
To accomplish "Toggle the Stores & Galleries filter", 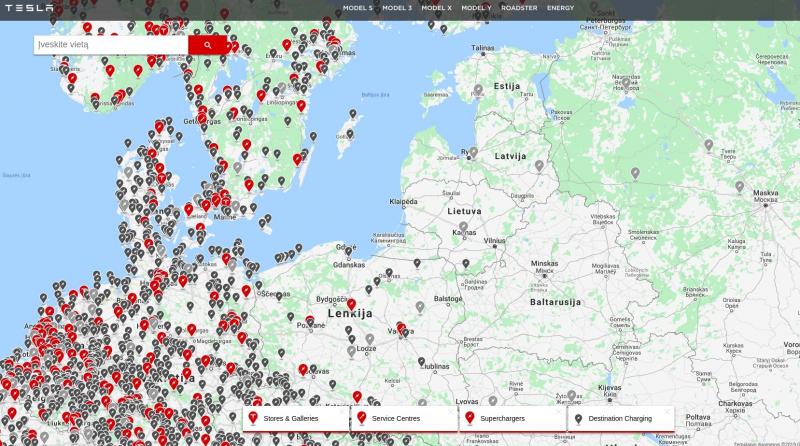I will click(x=296, y=418).
